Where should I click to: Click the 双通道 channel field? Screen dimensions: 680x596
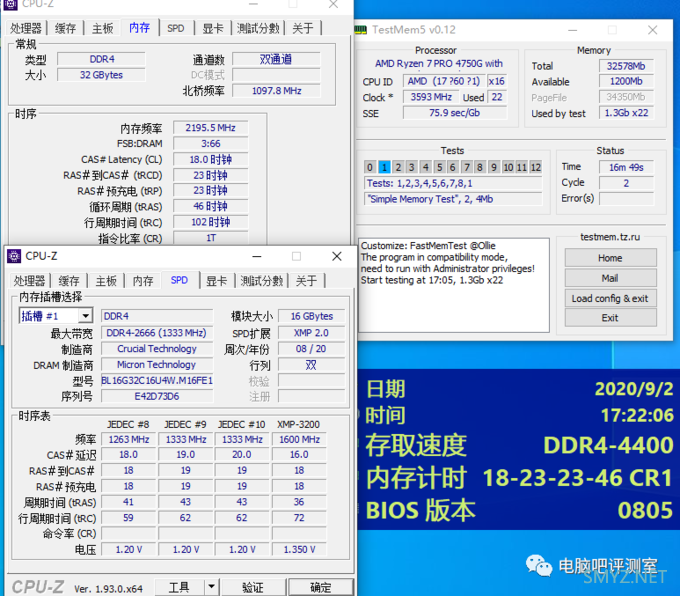click(277, 59)
